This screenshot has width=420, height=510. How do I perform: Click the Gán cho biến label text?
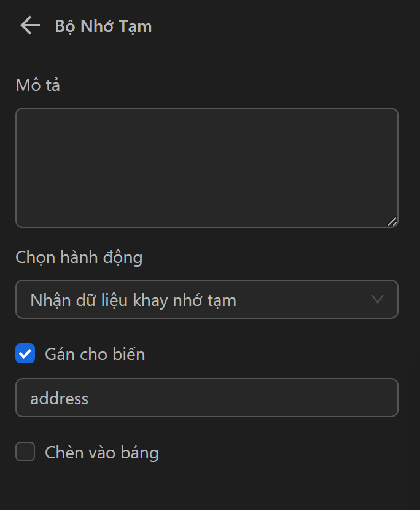coord(95,353)
